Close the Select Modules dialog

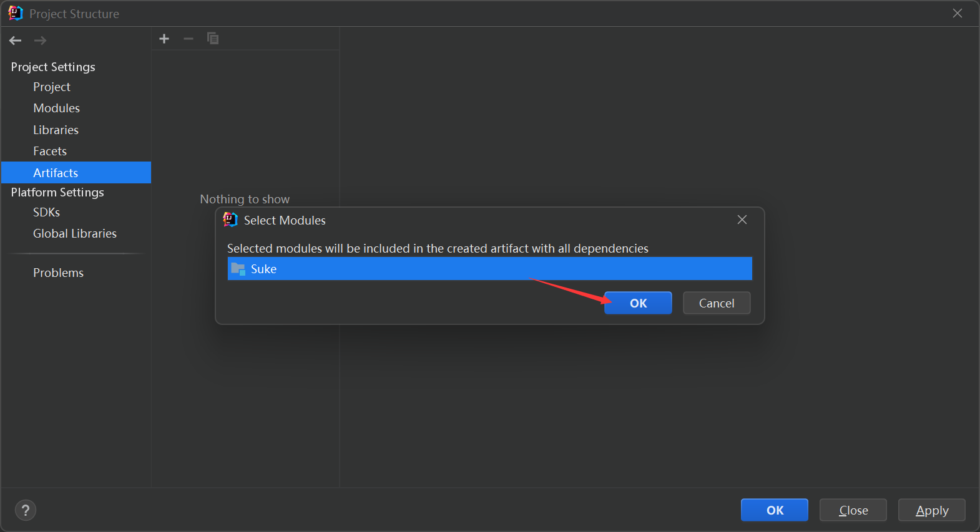[742, 220]
